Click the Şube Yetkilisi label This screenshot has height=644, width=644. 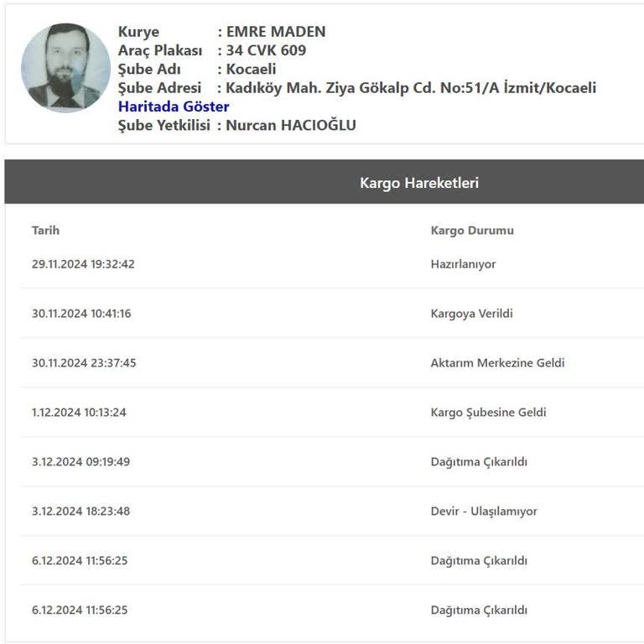[164, 125]
